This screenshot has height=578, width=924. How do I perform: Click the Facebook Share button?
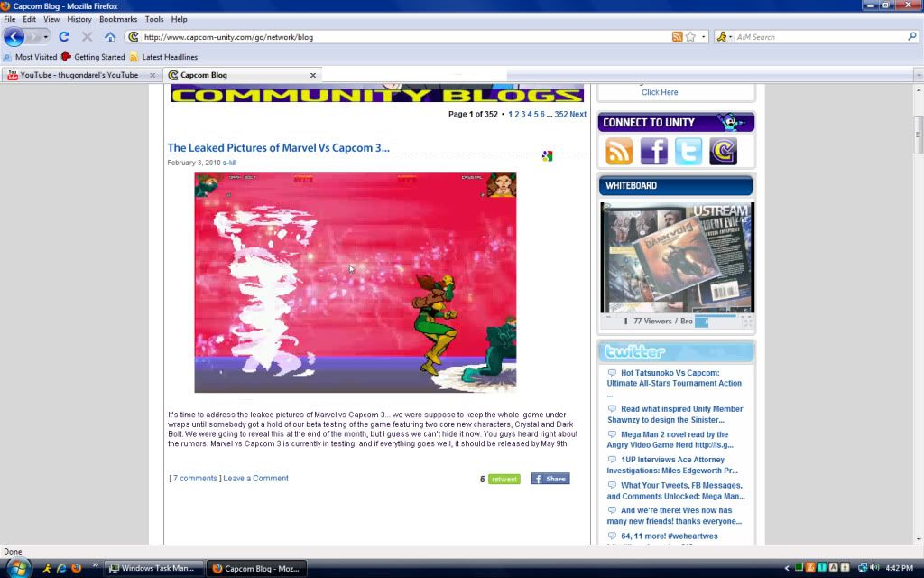click(550, 479)
